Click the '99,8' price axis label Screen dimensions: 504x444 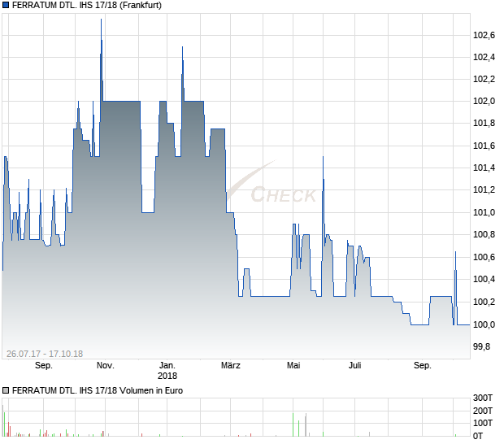481,346
